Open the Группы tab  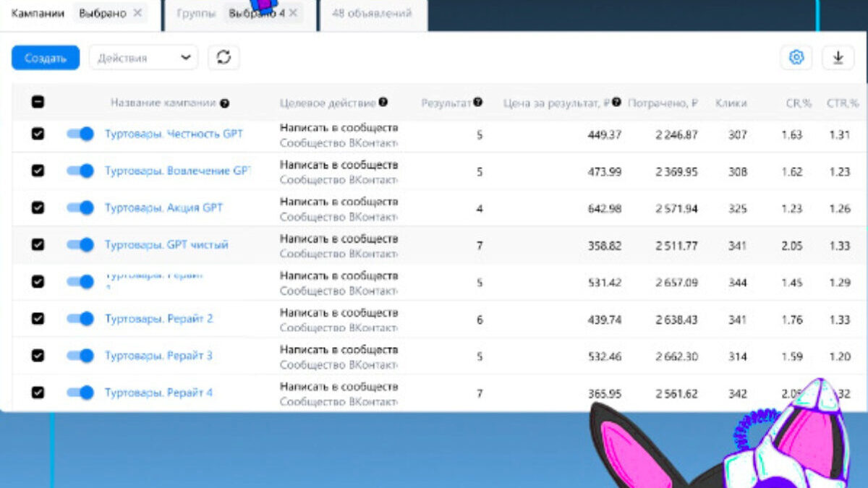click(x=197, y=13)
